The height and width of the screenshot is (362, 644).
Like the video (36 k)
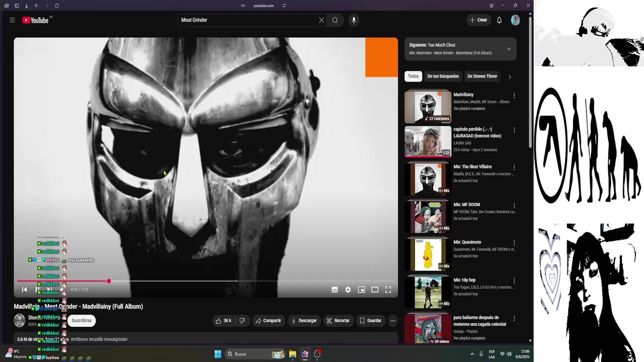[223, 321]
